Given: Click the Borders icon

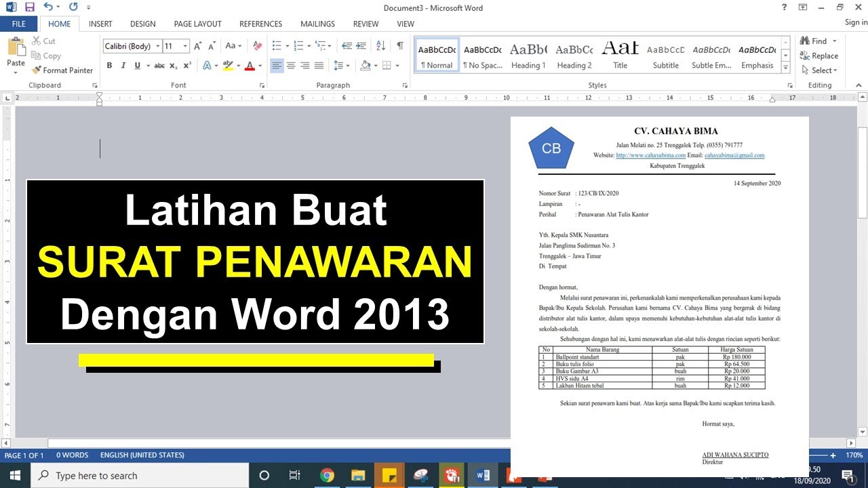Looking at the screenshot, I should coord(387,66).
